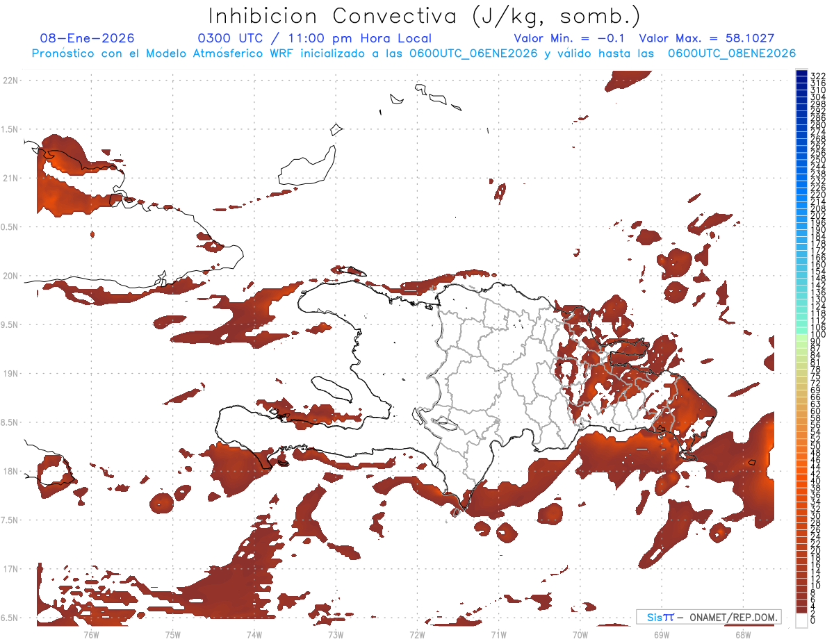Click the '72W' longitude label

[417, 634]
